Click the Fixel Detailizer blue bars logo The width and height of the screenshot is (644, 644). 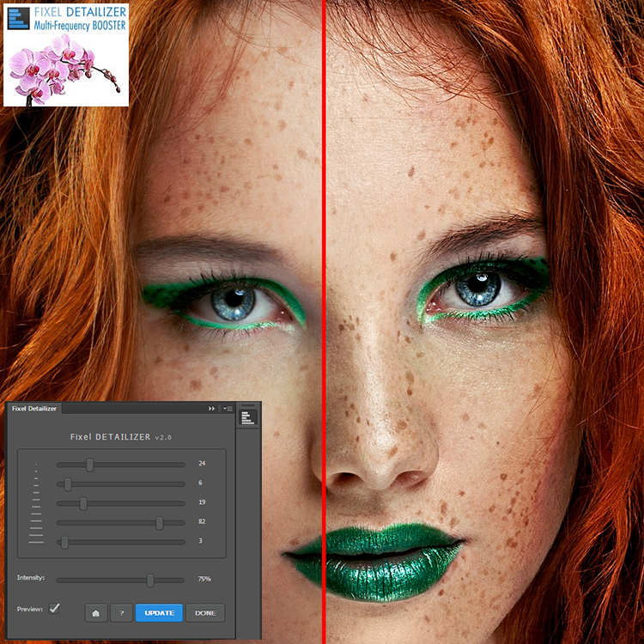19,19
